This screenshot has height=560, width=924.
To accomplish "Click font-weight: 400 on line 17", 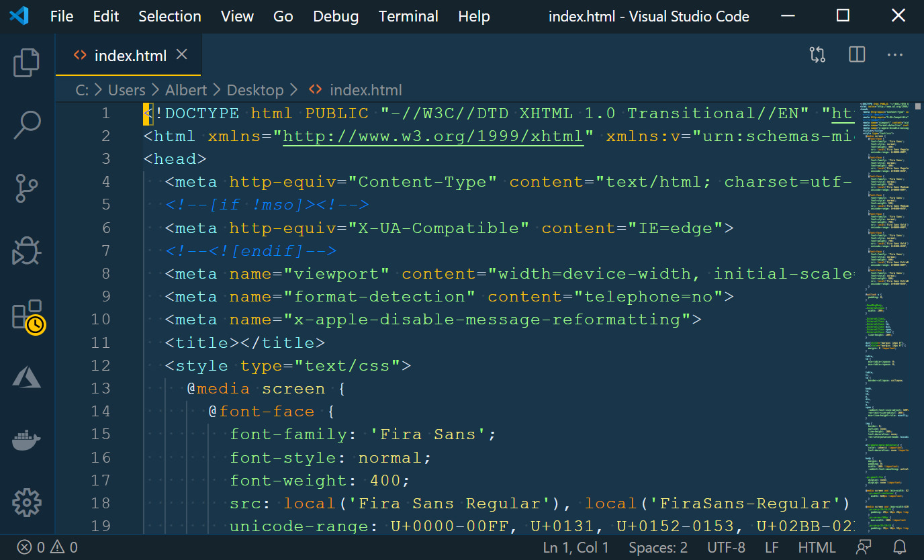I will click(x=320, y=481).
